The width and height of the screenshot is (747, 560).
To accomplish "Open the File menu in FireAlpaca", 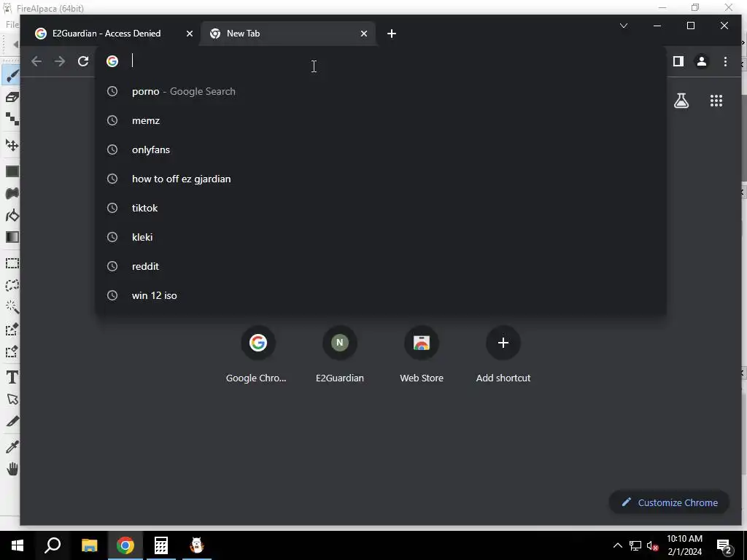I will coord(12,24).
